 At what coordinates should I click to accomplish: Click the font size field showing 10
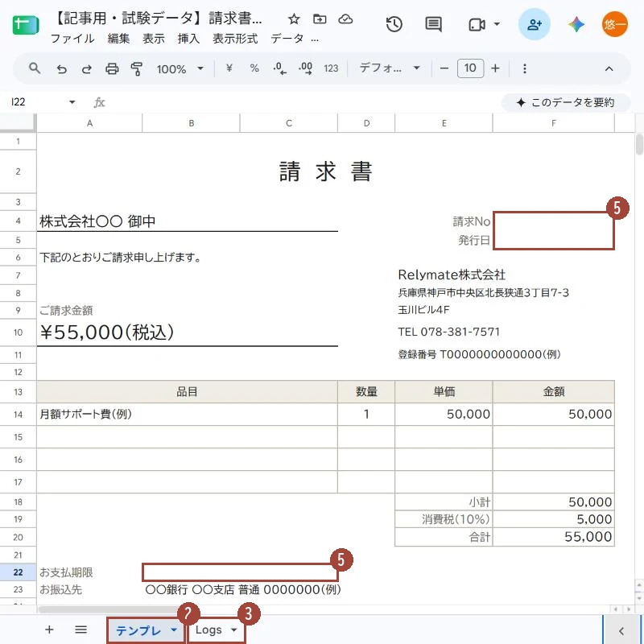(x=470, y=68)
